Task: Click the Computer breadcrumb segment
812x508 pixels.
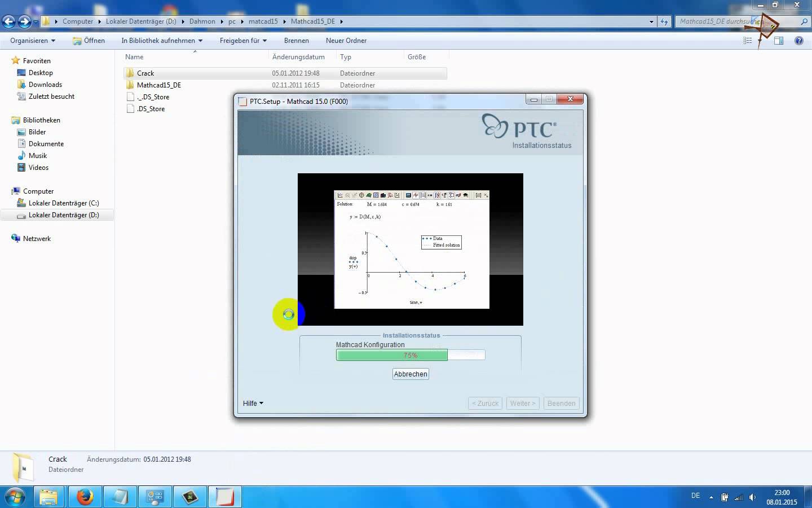Action: point(78,21)
